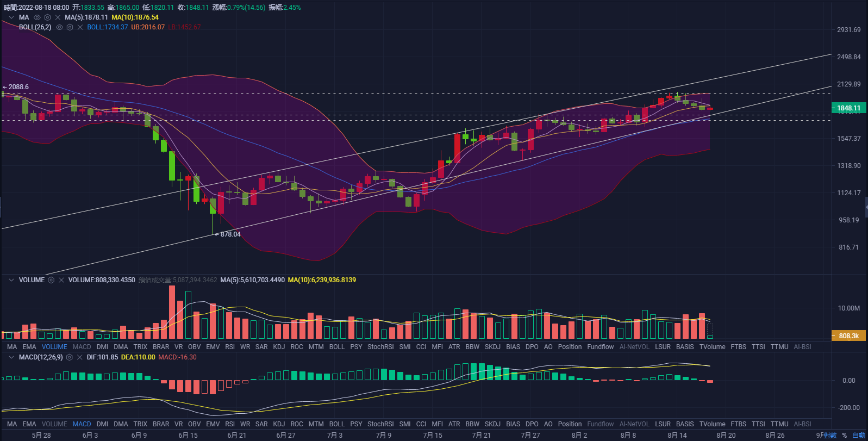This screenshot has height=441, width=868.
Task: Hide the MA indicator with its eye icon
Action: click(x=38, y=17)
